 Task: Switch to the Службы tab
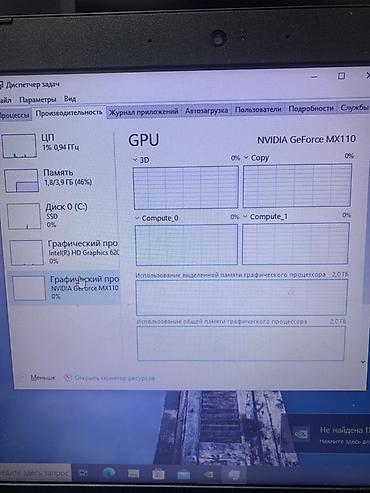354,107
